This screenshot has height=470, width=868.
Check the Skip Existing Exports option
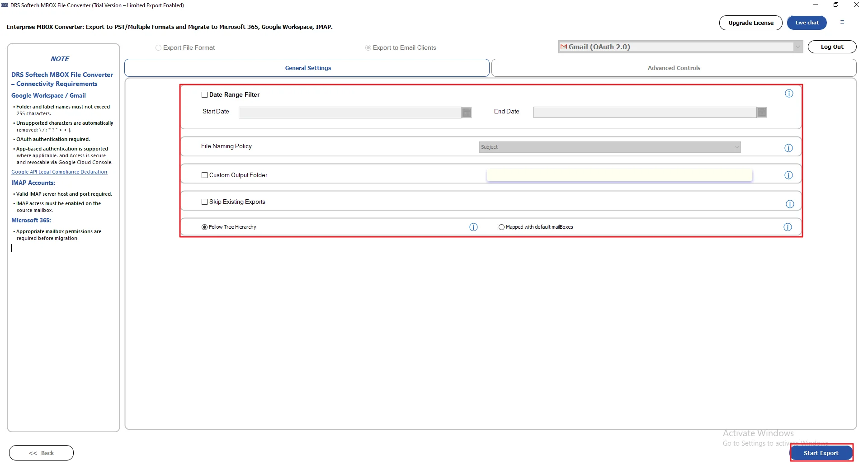204,202
